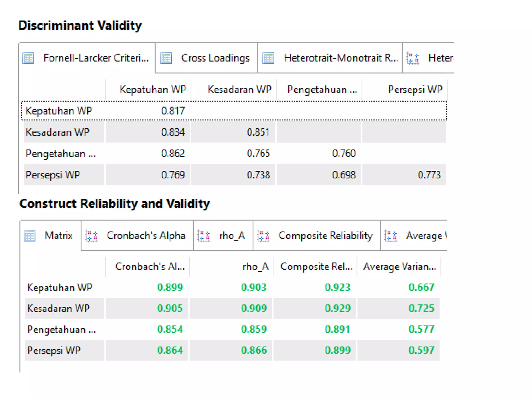
Task: Click the Persepsi WP diagonal value 0.773
Action: [429, 175]
